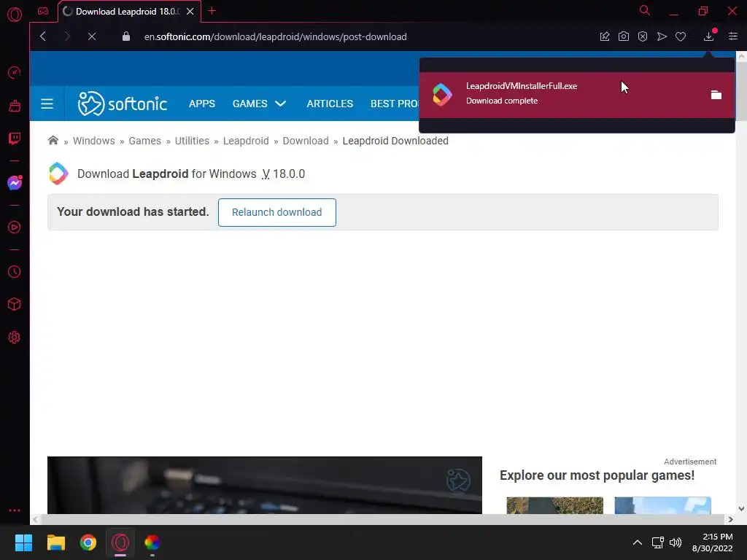Toggle the downloads popup button
This screenshot has width=747, height=560.
coord(709,36)
